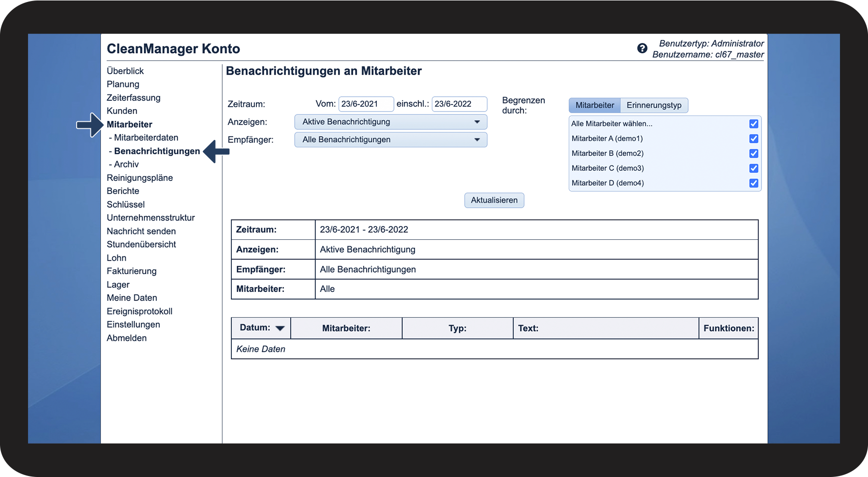Sort table by Datum arrow

pos(280,328)
